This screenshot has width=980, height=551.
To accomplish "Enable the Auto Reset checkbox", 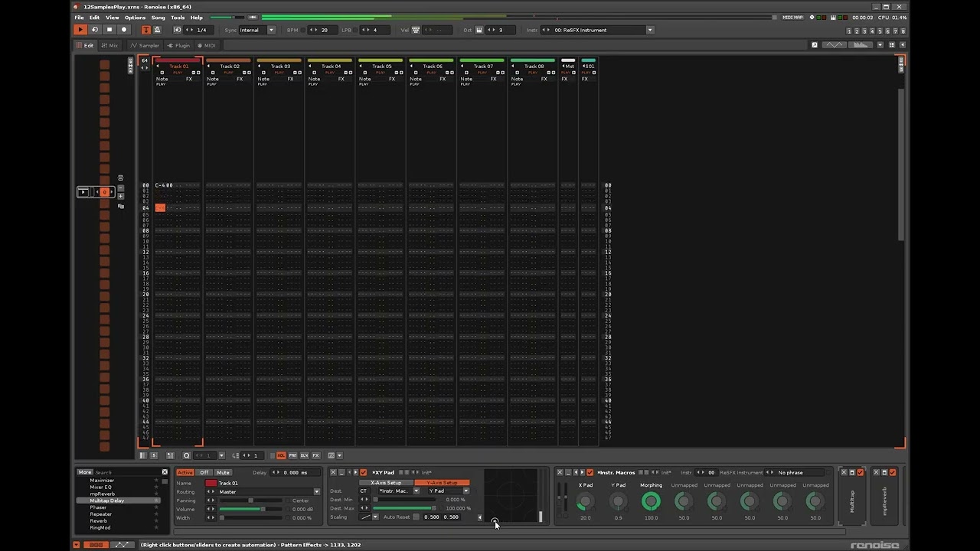I will (x=416, y=517).
